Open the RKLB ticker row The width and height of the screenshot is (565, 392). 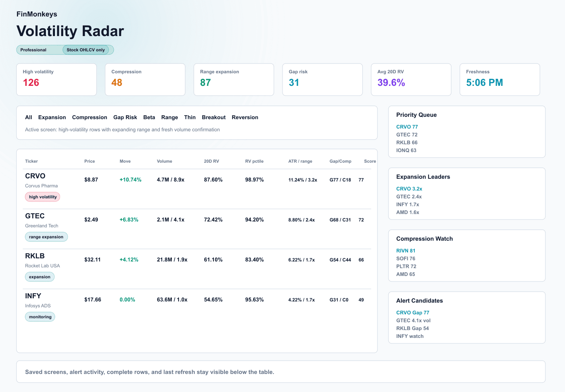197,269
